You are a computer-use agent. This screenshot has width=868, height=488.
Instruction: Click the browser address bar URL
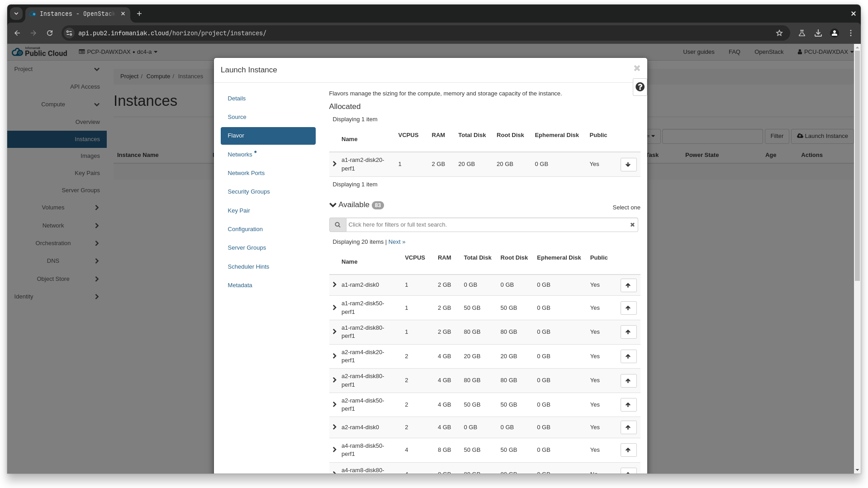(172, 33)
